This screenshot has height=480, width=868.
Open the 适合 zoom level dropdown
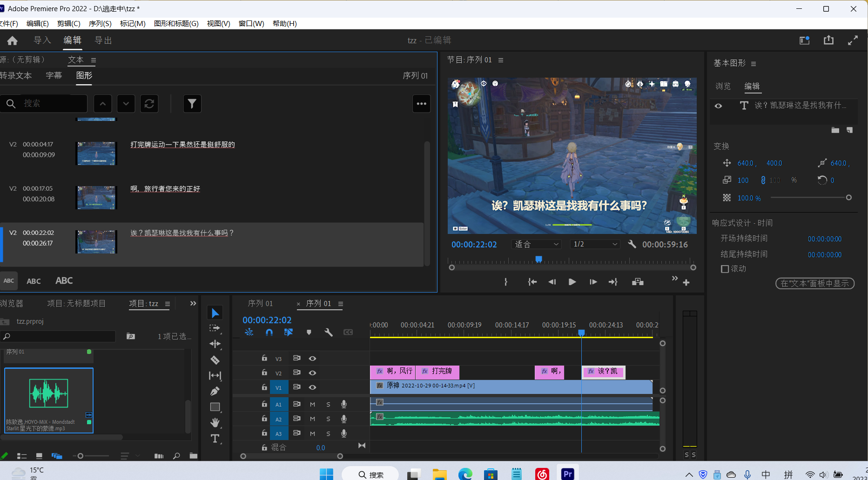click(x=536, y=244)
